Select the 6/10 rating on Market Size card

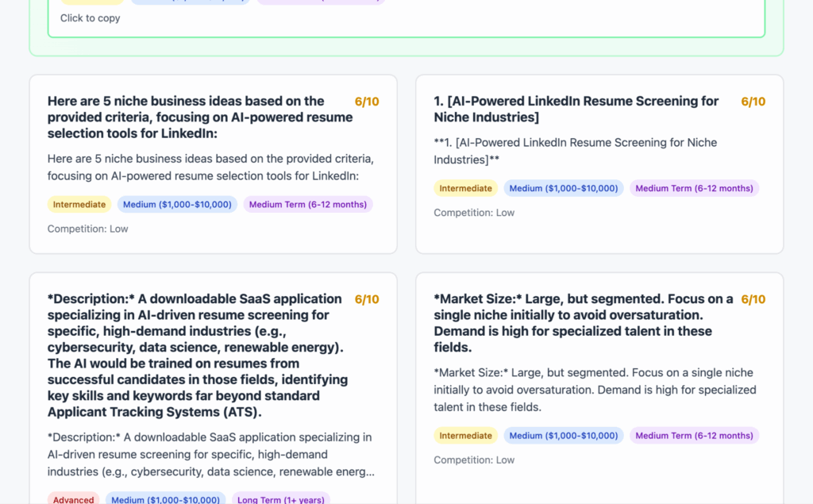tap(753, 299)
